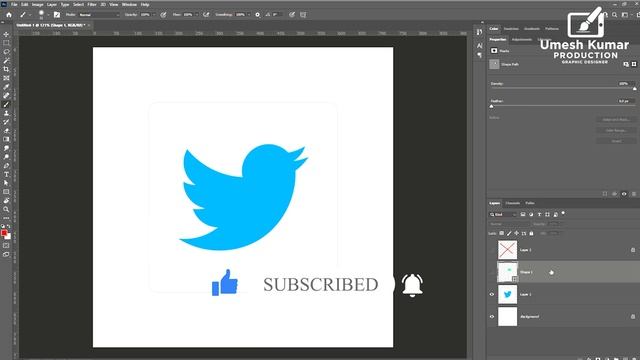Select the Lasso tool
The width and height of the screenshot is (640, 360).
coord(6,52)
